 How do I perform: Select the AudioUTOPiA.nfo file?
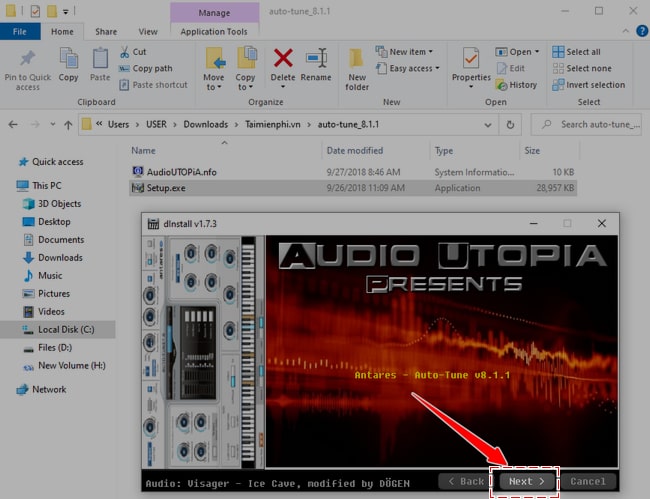point(353,172)
